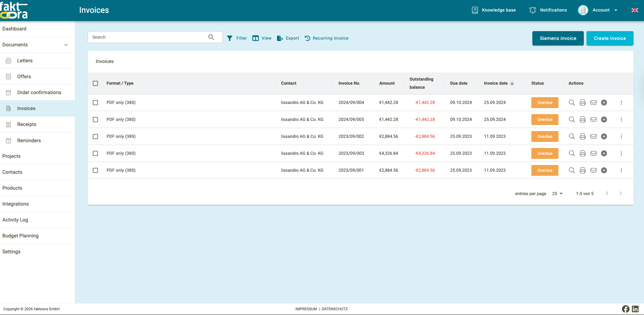Click the plus icon on invoice 2023/09/001
The width and height of the screenshot is (644, 315).
point(604,170)
